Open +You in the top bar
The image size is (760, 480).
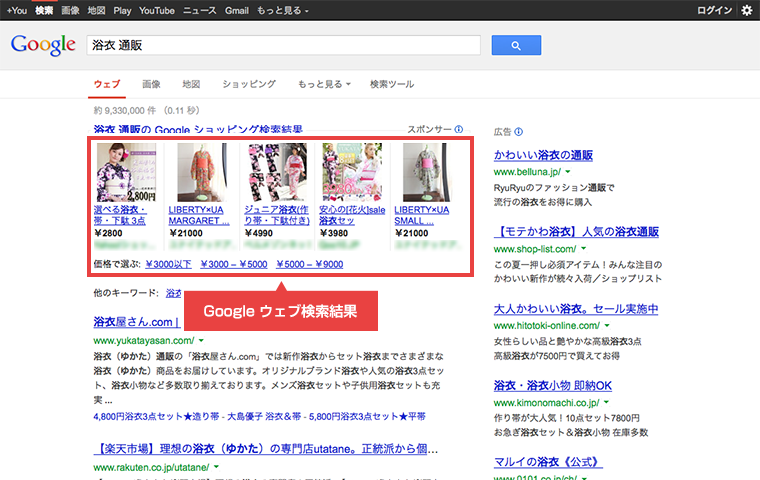pos(17,10)
